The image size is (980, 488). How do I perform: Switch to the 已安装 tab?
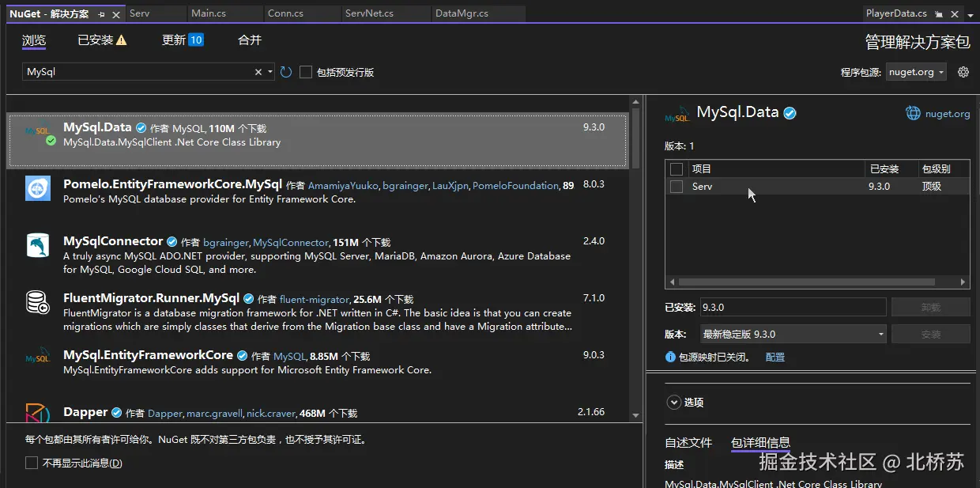coord(96,40)
